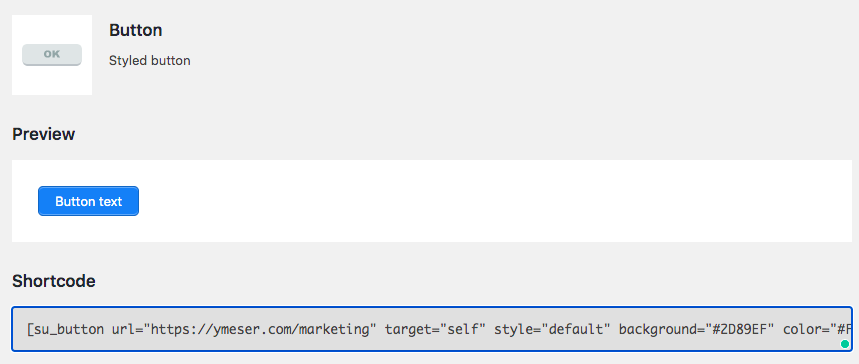This screenshot has width=859, height=364.
Task: Click the "default" style value in shortcode
Action: [x=576, y=329]
